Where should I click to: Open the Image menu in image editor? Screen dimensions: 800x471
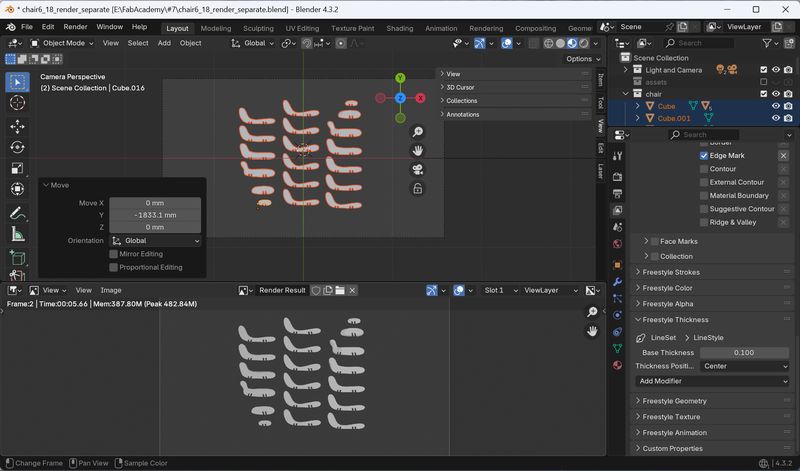click(x=111, y=290)
